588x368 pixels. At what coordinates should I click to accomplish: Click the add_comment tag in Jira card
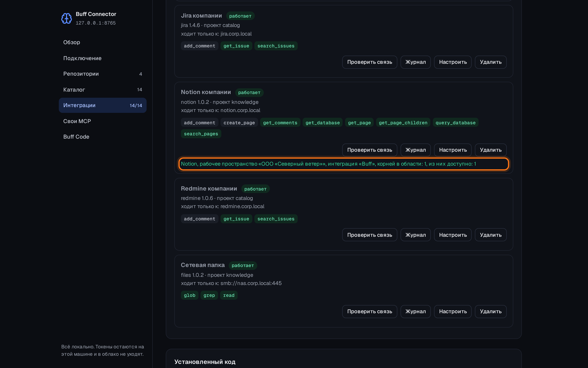pos(199,46)
